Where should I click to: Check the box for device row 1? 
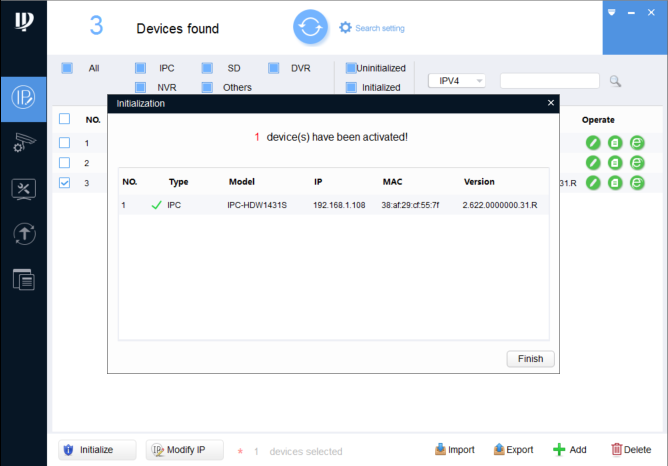click(x=64, y=143)
